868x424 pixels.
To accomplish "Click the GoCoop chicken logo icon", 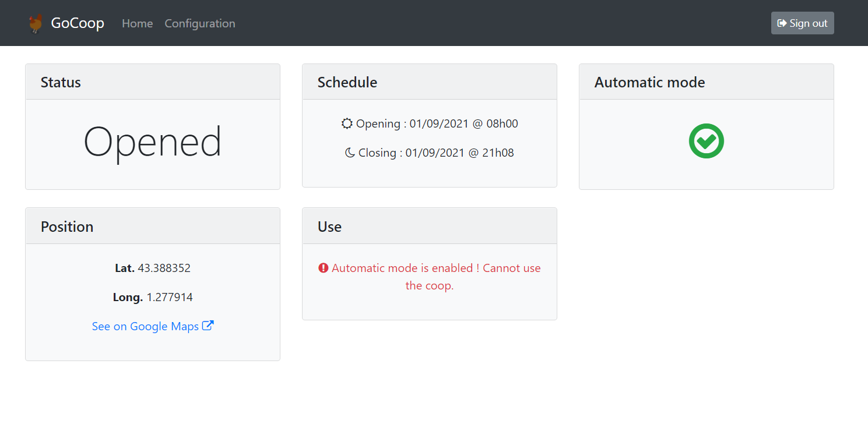I will pos(36,23).
